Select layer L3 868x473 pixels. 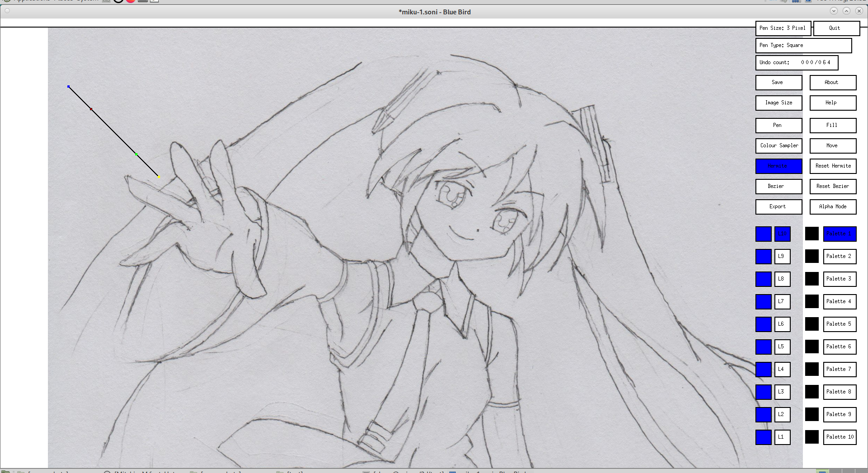[783, 392]
